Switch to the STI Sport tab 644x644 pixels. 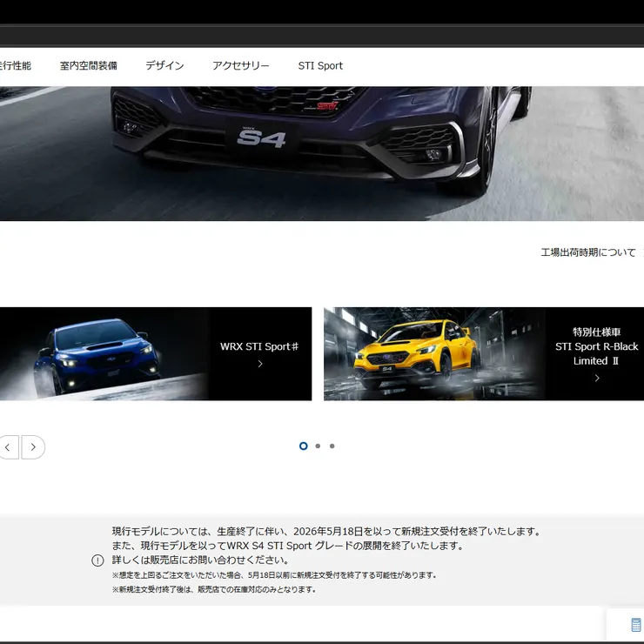(320, 66)
